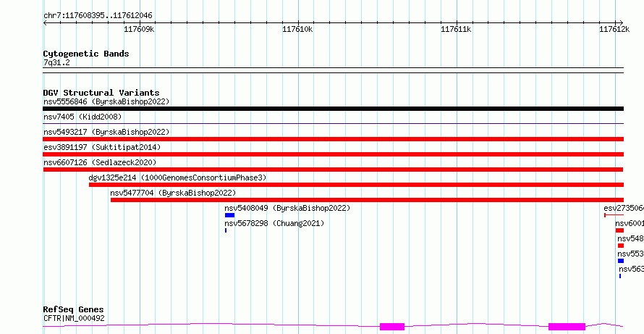Click the blue block under nsv553
The height and width of the screenshot is (334, 644).
[x=621, y=261]
